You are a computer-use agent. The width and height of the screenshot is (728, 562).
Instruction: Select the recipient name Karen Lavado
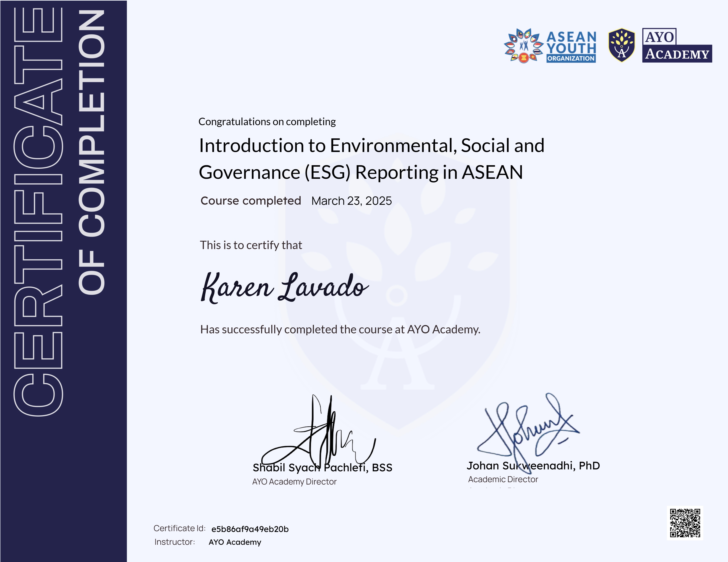pyautogui.click(x=283, y=288)
